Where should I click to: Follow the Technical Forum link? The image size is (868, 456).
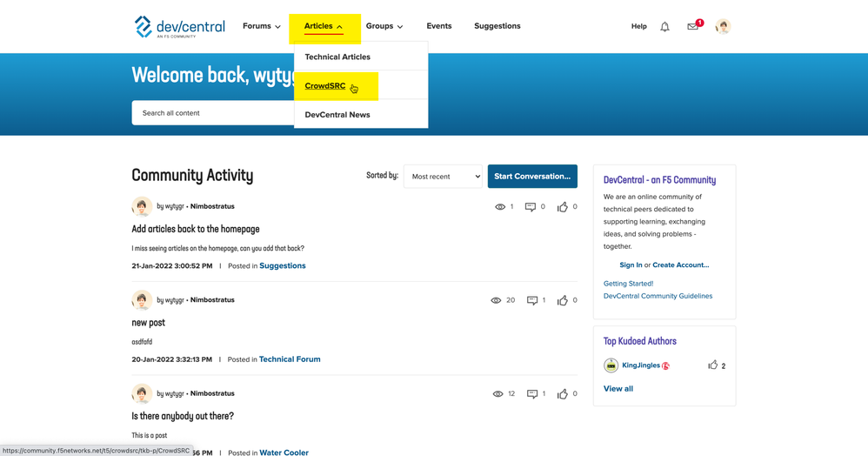(290, 359)
